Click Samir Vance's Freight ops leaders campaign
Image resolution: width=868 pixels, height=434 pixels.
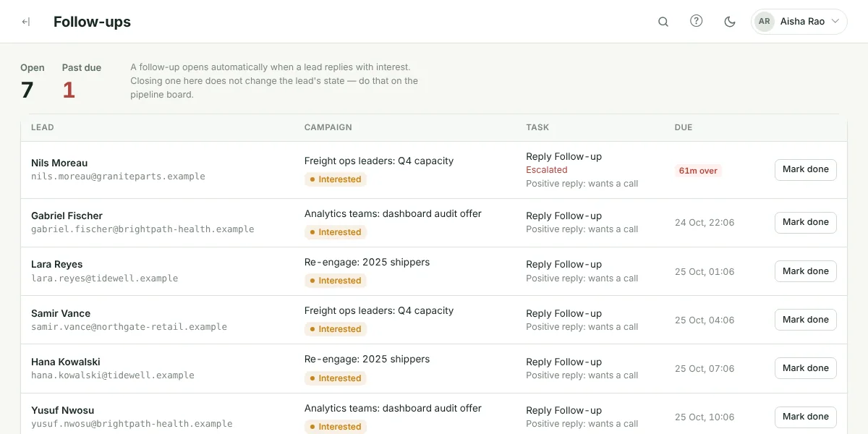point(379,311)
